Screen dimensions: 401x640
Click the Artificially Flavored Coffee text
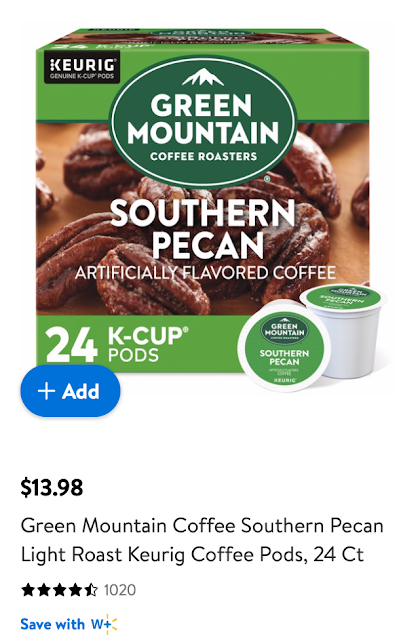pos(205,273)
